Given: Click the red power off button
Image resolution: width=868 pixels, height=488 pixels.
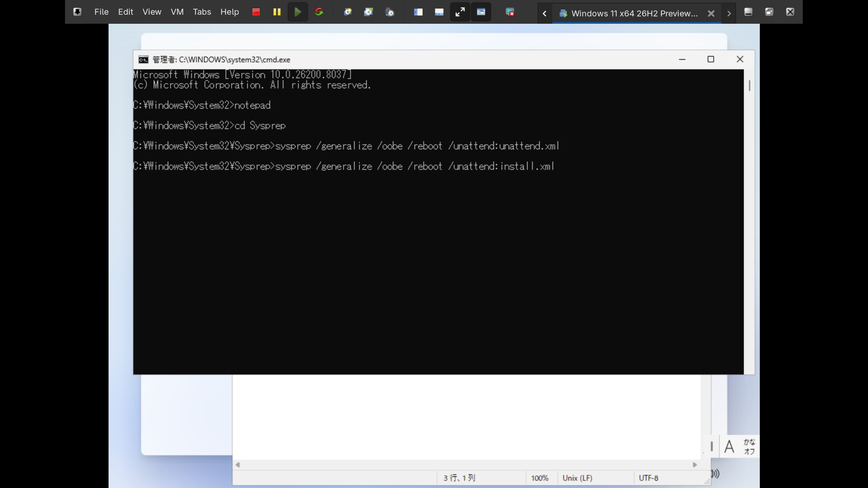Looking at the screenshot, I should [x=256, y=12].
